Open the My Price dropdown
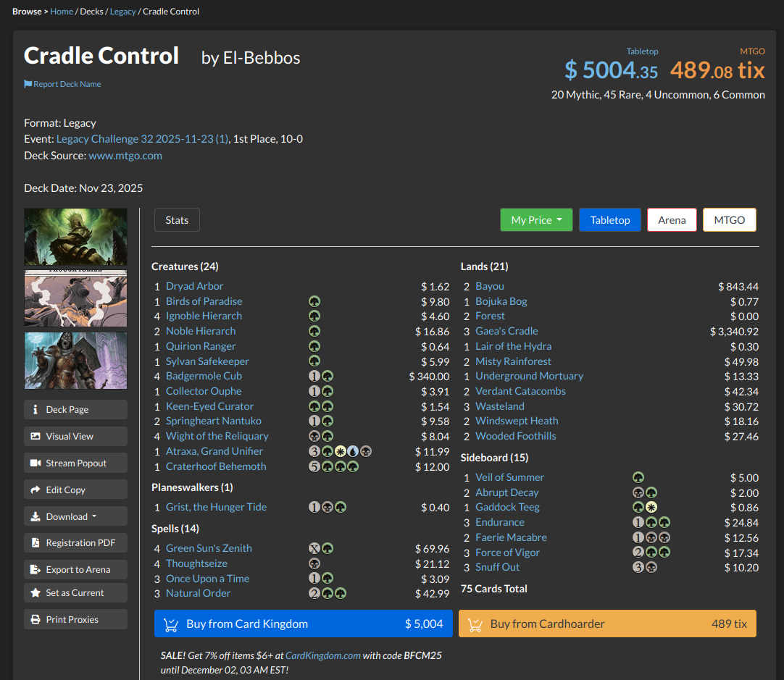784x680 pixels. pyautogui.click(x=536, y=220)
